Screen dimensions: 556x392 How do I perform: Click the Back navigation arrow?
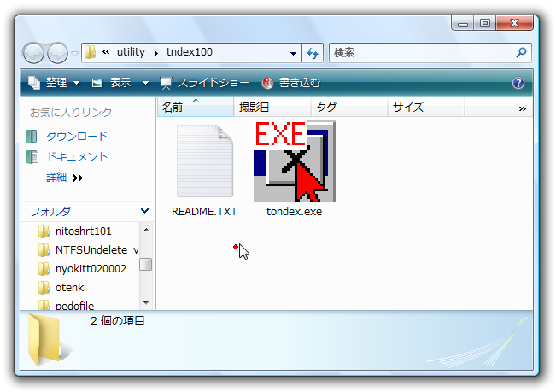coord(33,54)
